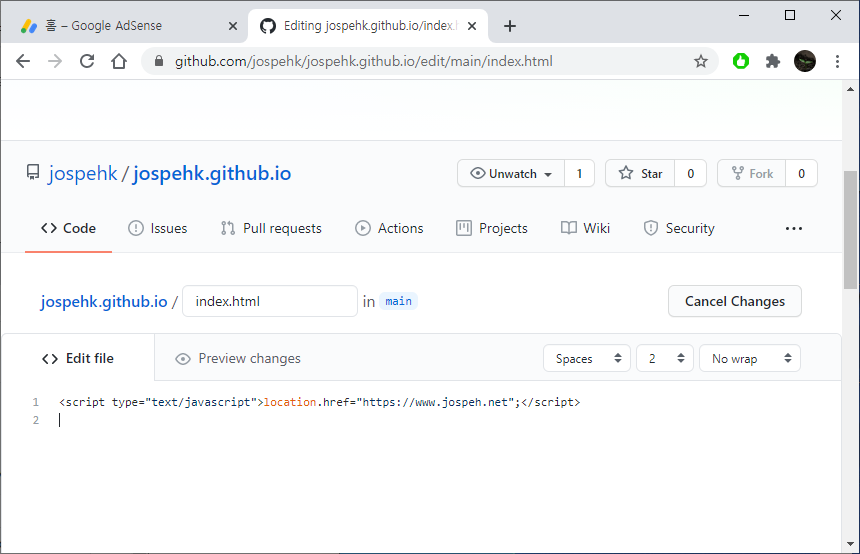Click the main branch label
The height and width of the screenshot is (554, 860).
398,301
